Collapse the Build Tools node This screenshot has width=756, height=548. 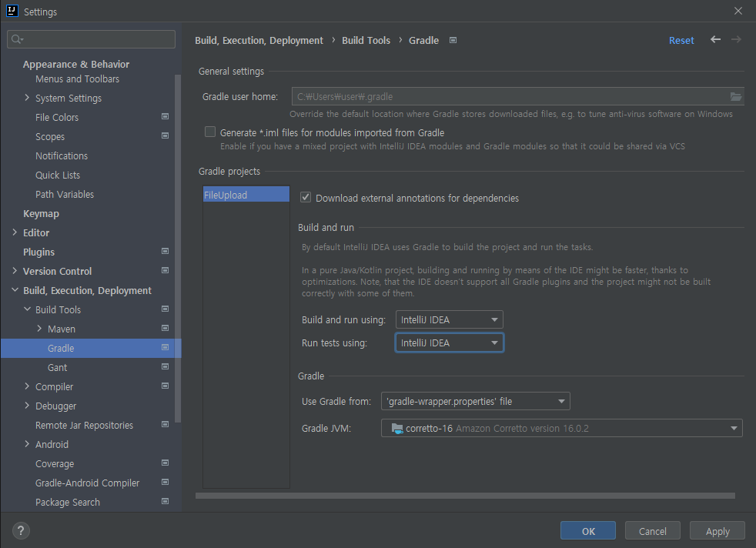[x=27, y=309]
